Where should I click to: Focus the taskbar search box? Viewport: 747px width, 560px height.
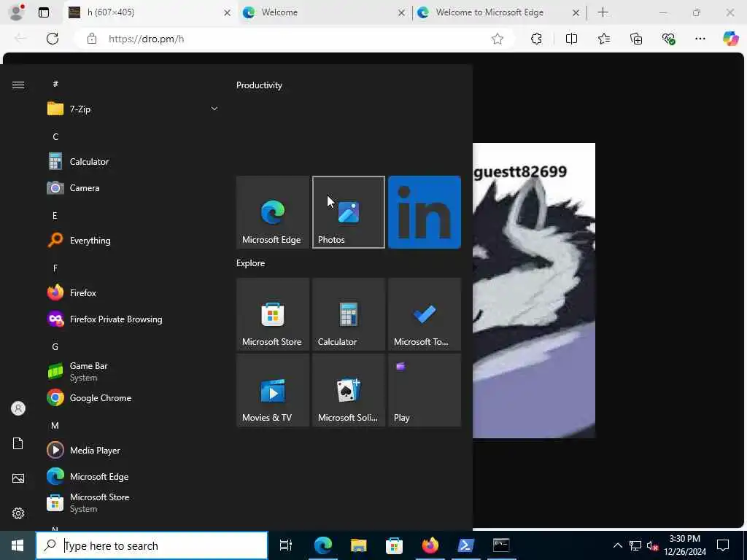(x=152, y=545)
